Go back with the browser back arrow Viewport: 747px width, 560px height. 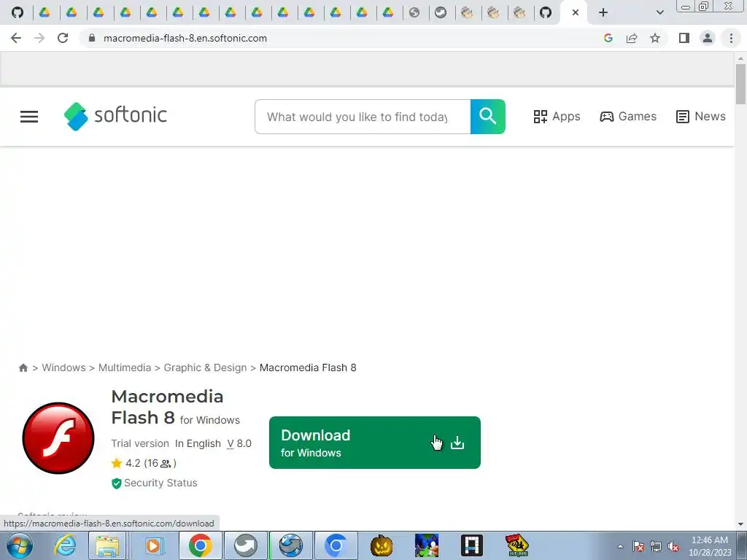coord(16,38)
